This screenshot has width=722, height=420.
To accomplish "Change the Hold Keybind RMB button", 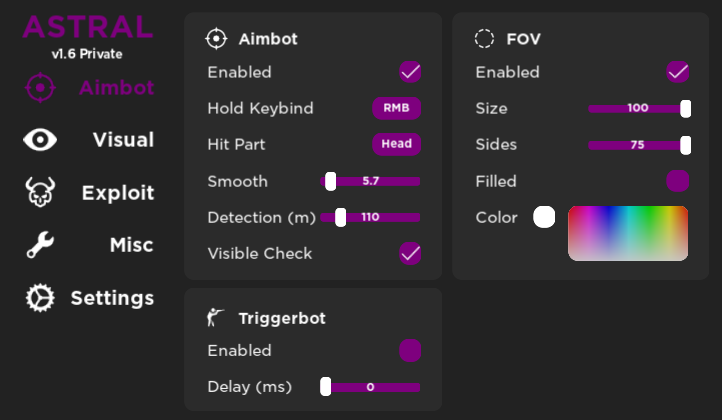I will point(396,108).
